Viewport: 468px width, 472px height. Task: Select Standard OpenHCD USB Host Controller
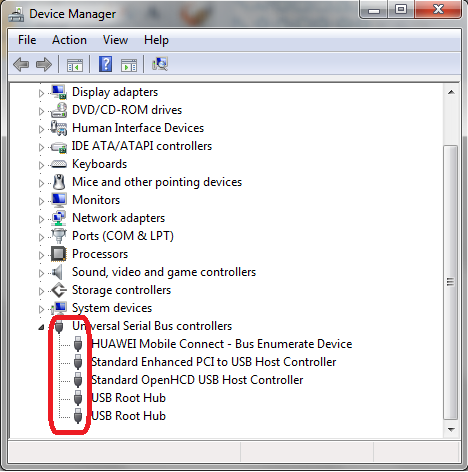197,380
